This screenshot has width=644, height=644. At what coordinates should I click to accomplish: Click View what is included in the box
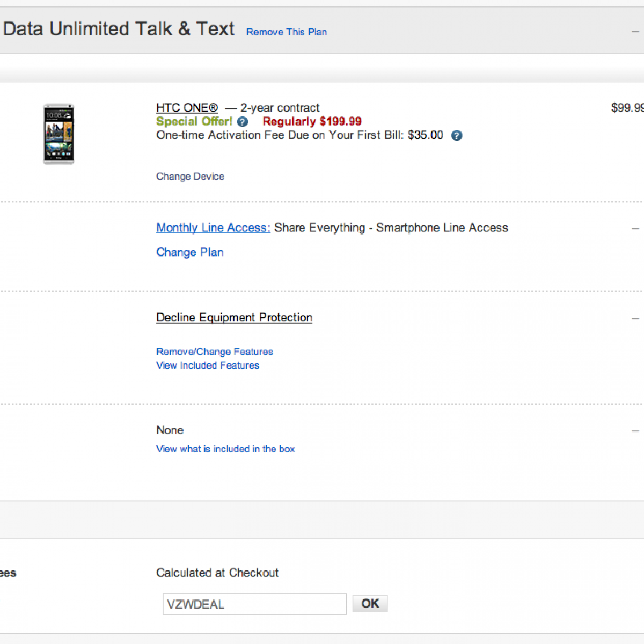[225, 449]
